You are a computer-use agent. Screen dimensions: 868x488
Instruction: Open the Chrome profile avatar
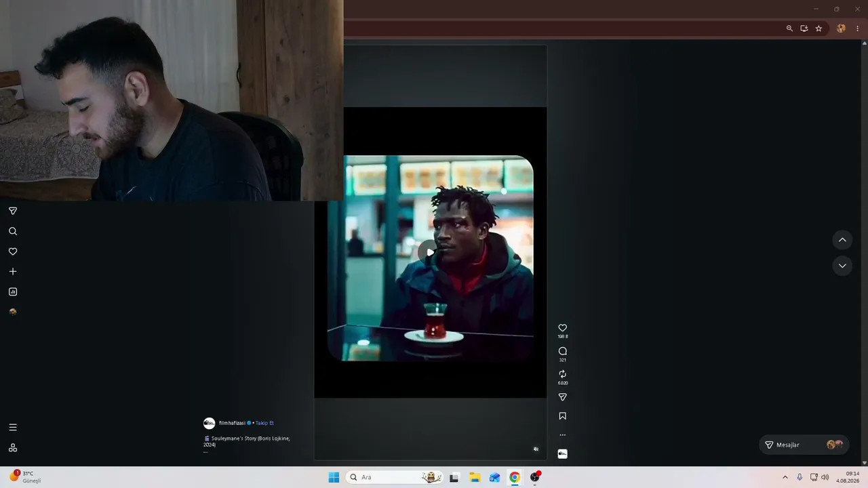pyautogui.click(x=842, y=28)
